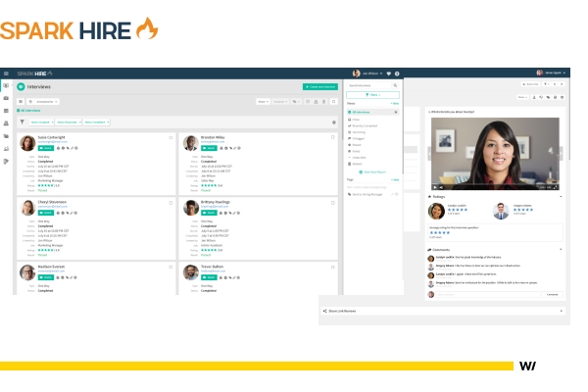Viewport: 588px width, 392px height.
Task: Select Brandon Wiley's interview checkbox
Action: tap(334, 137)
